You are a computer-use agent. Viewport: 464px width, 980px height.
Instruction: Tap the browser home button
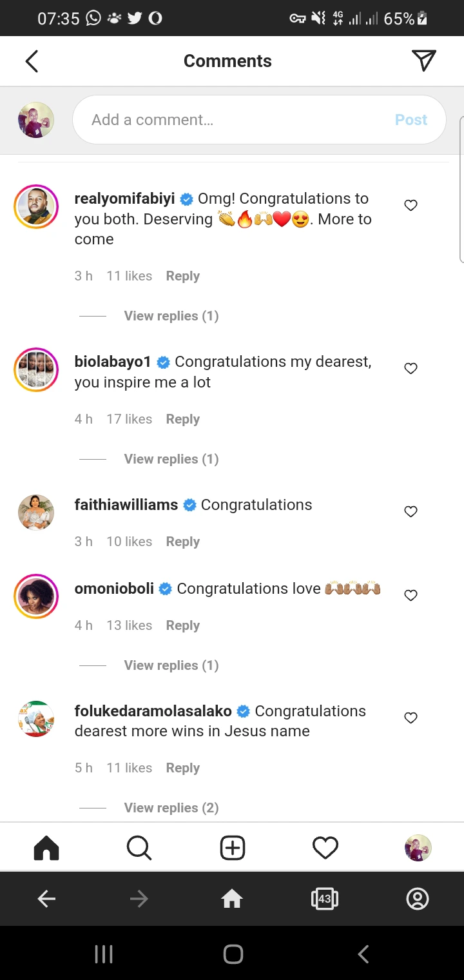(x=232, y=899)
